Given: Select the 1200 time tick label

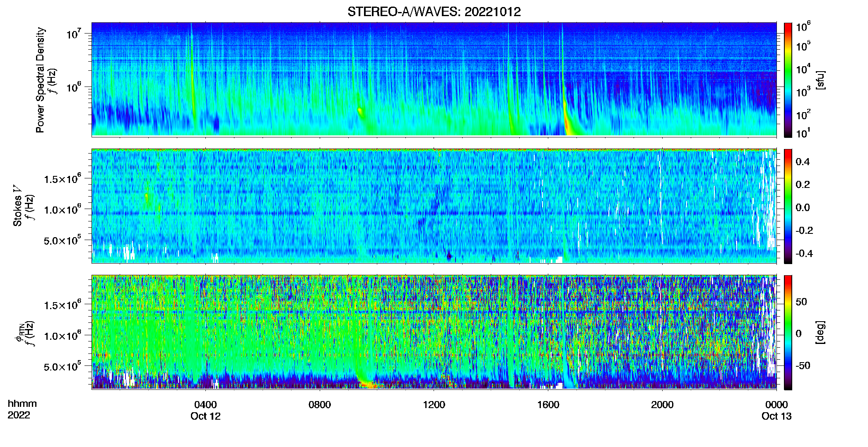Looking at the screenshot, I should pyautogui.click(x=434, y=404).
